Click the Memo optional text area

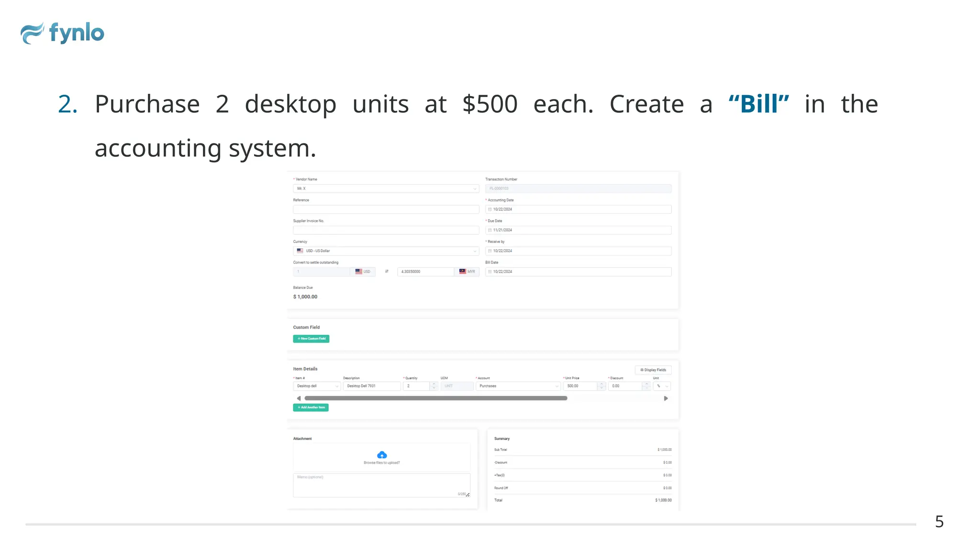(x=381, y=485)
